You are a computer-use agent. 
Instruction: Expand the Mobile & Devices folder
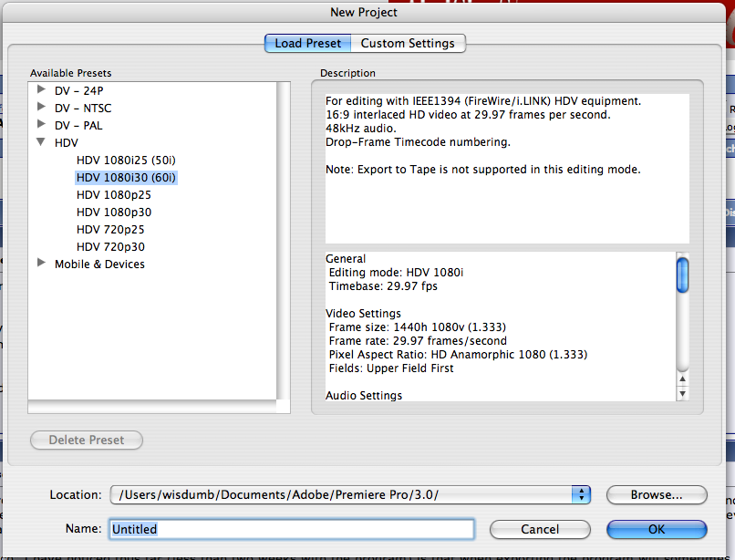[41, 264]
